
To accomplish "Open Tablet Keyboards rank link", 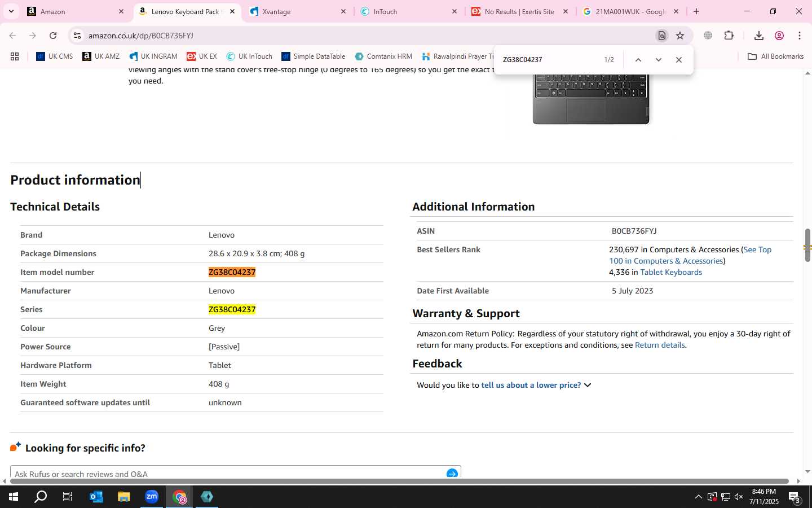I will [x=671, y=272].
